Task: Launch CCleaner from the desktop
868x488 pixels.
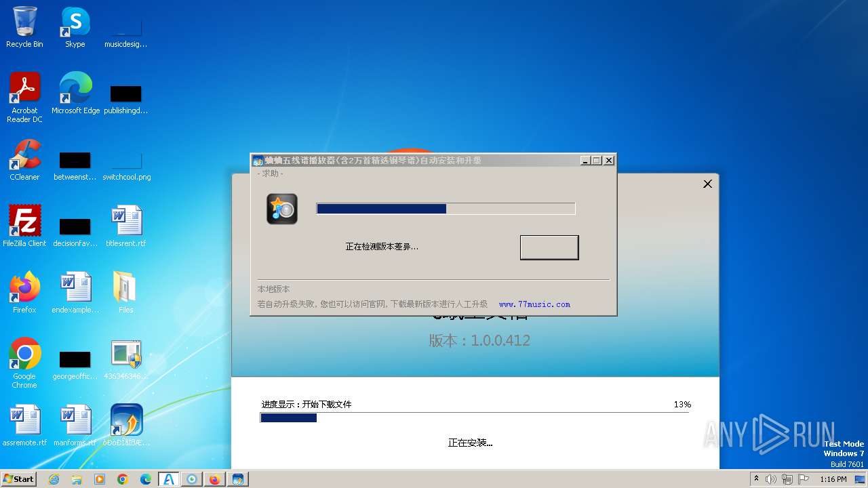Action: point(24,160)
